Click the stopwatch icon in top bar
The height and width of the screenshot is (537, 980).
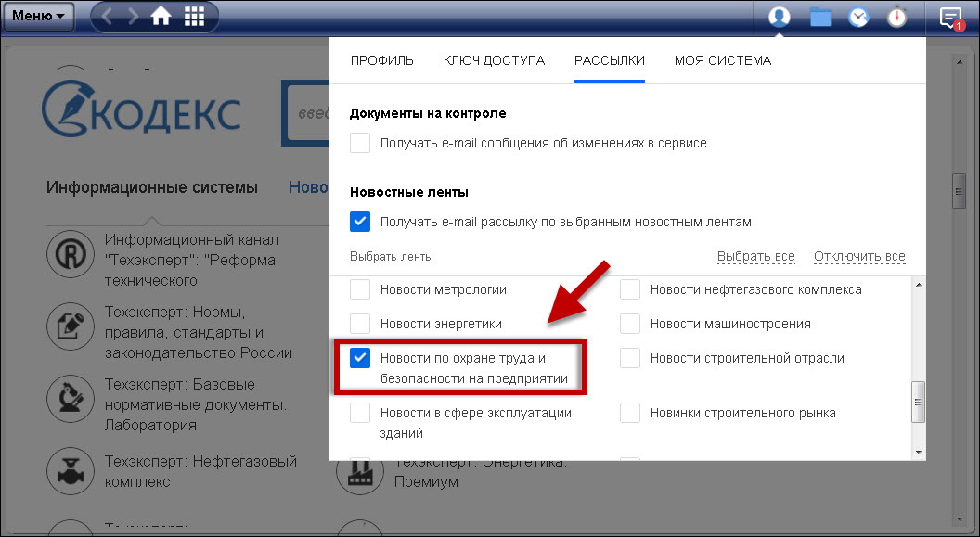(x=896, y=17)
